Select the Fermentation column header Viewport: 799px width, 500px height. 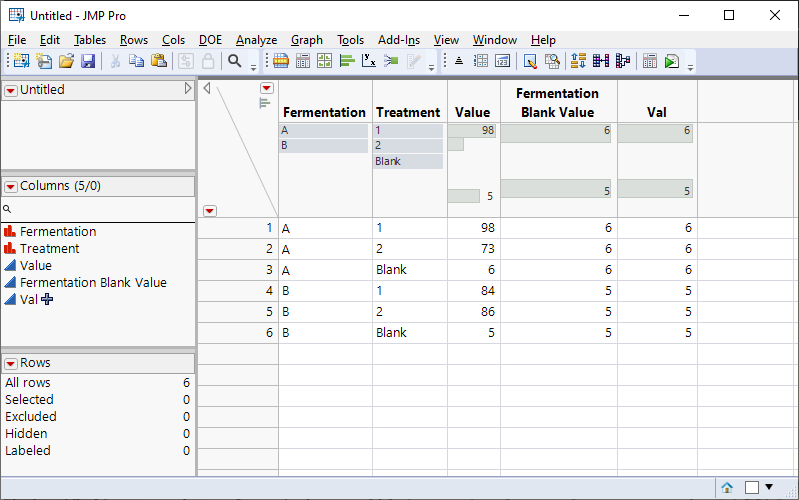tap(324, 112)
